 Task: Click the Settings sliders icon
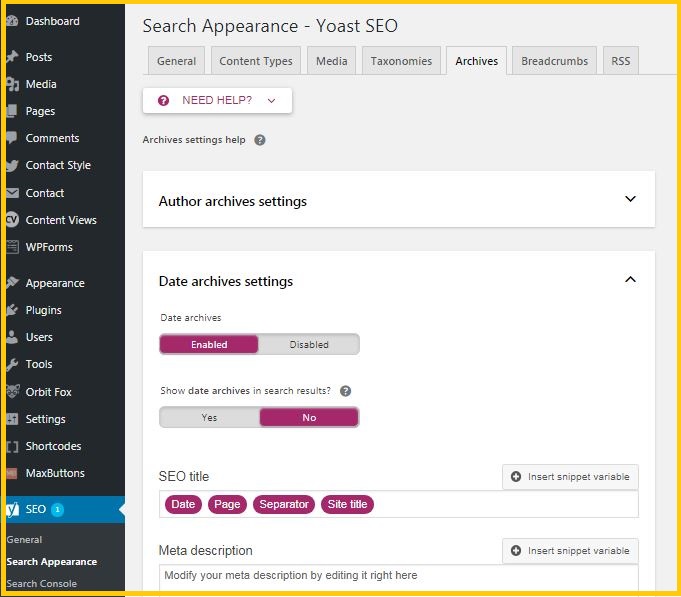(x=12, y=419)
